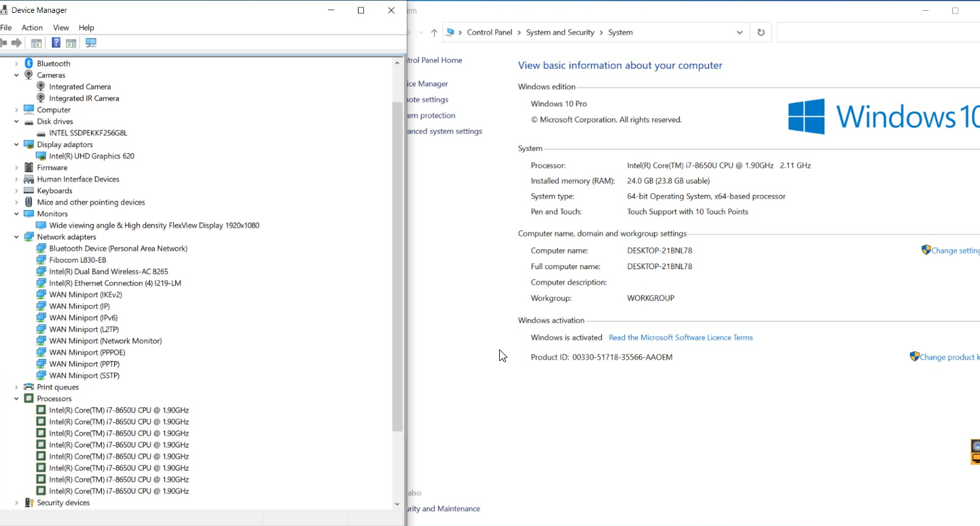Click the Firmware category icon
The height and width of the screenshot is (526, 980).
pyautogui.click(x=29, y=167)
